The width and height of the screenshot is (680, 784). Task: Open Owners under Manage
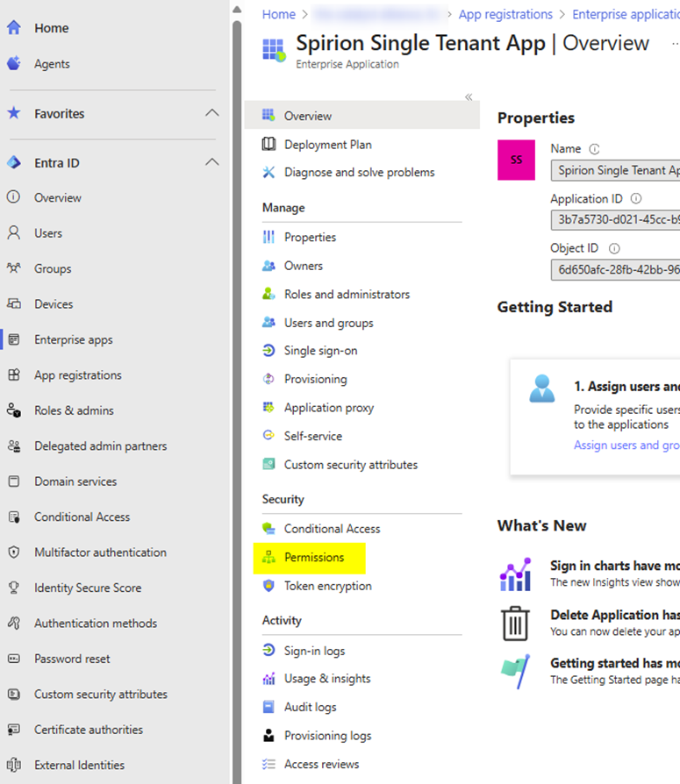tap(304, 266)
